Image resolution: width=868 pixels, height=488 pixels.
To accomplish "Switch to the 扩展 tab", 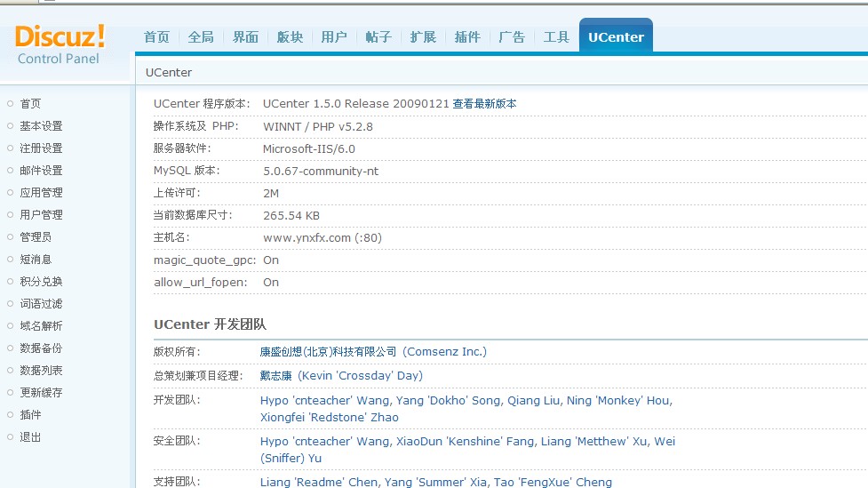I will click(423, 37).
